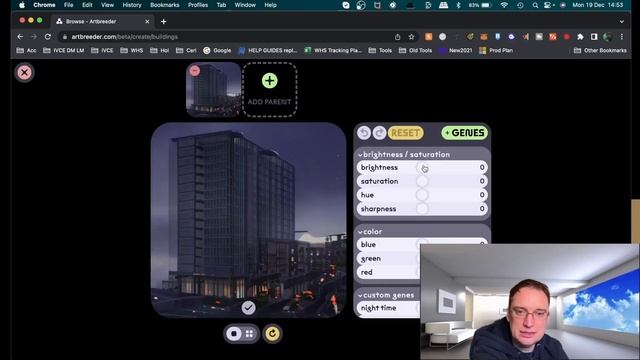Go back in Chrome
This screenshot has width=640, height=360.
coord(20,37)
